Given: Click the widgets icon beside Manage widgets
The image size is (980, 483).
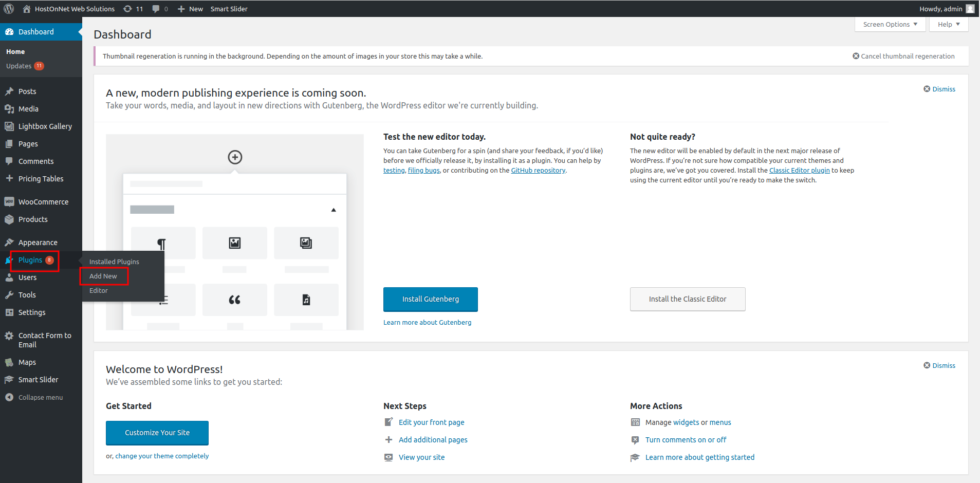Looking at the screenshot, I should click(635, 422).
